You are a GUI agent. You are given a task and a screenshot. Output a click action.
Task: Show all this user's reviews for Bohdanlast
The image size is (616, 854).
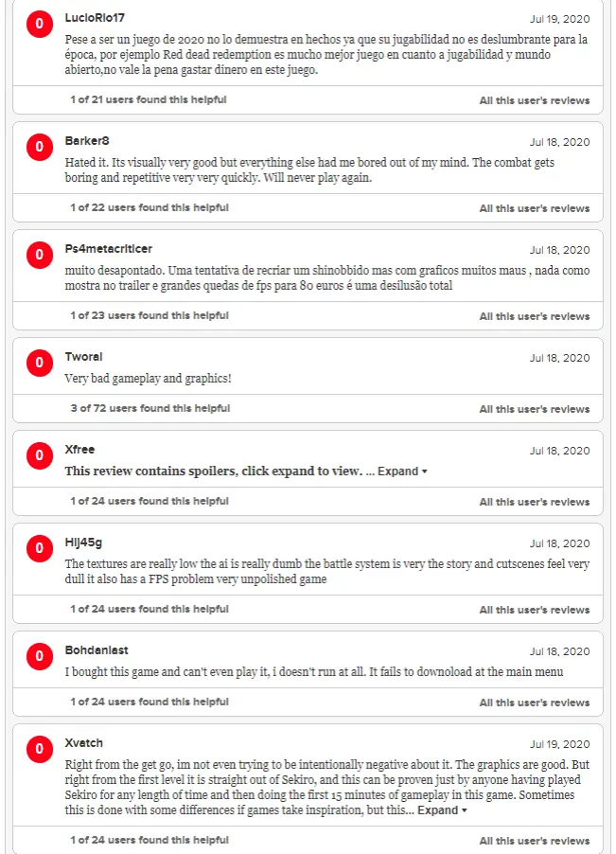[535, 703]
